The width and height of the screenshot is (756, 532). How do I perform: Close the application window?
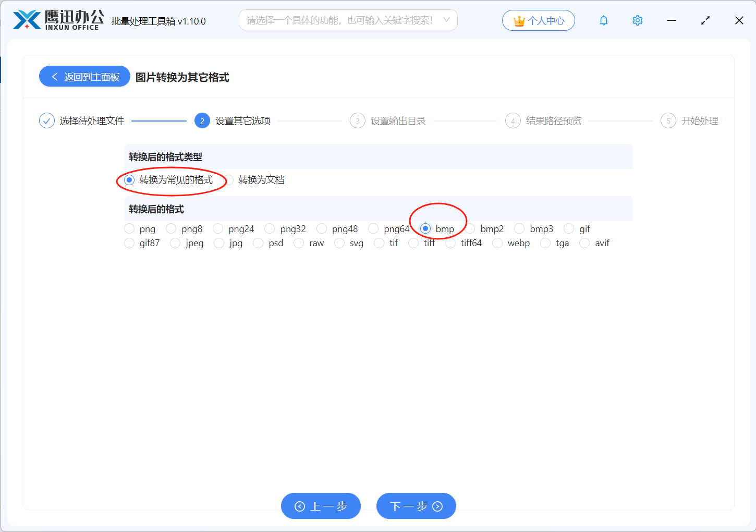tap(739, 20)
